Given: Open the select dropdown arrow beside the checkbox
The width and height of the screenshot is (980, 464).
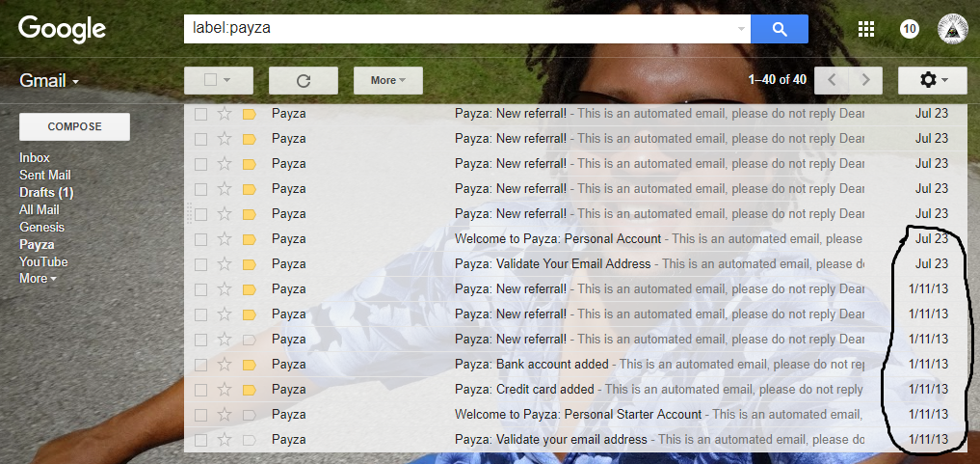Looking at the screenshot, I should 226,80.
